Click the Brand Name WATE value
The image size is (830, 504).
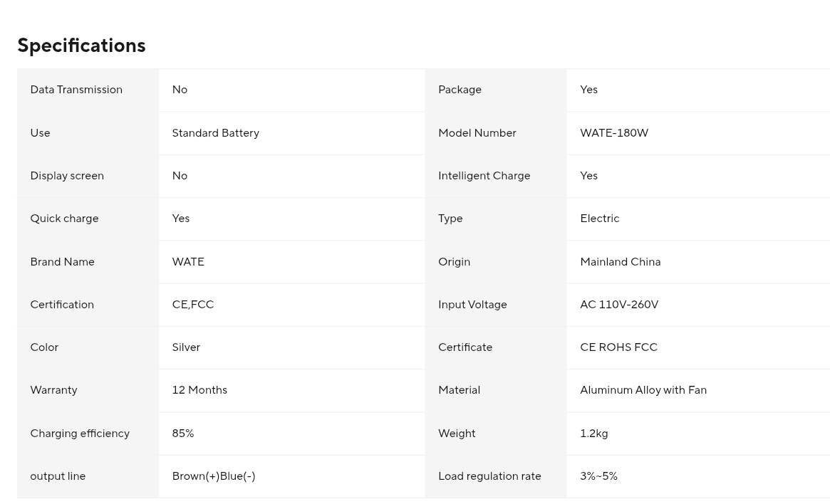188,262
